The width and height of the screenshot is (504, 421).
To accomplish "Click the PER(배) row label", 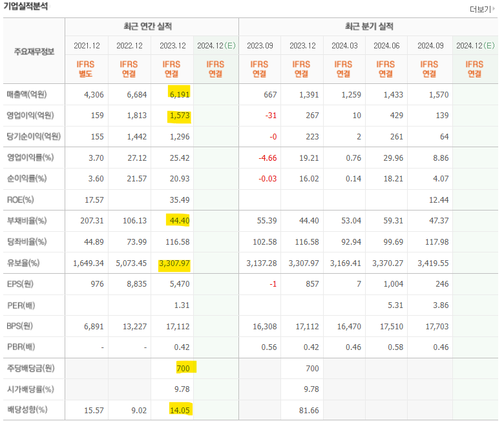I will click(x=21, y=305).
